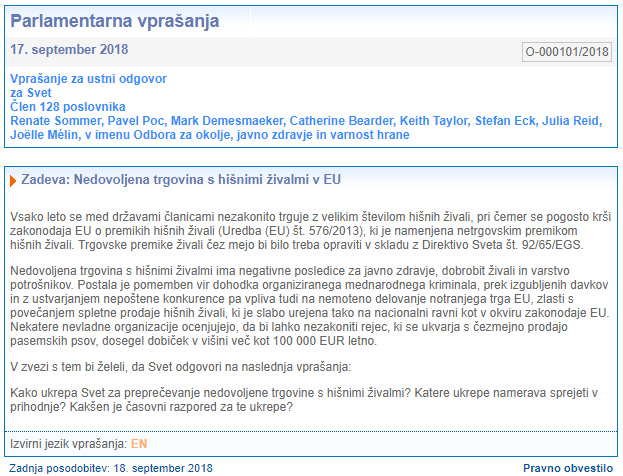Click author name Joëlle Mélin
This screenshot has width=623, height=476.
44,135
